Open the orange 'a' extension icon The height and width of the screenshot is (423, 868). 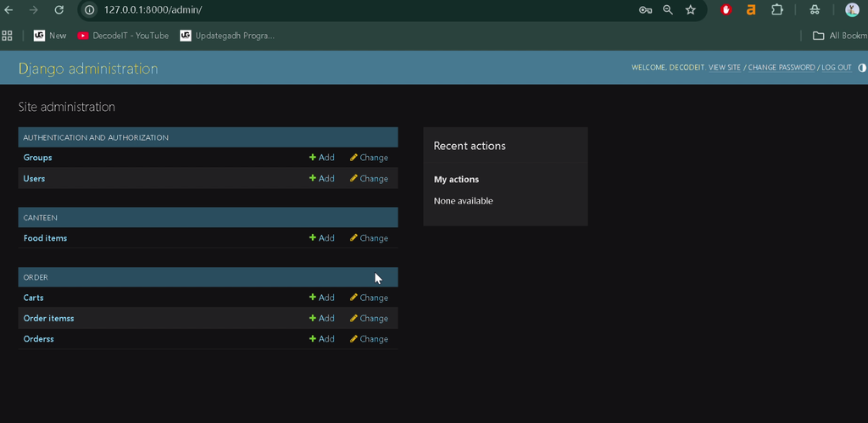[x=751, y=10]
